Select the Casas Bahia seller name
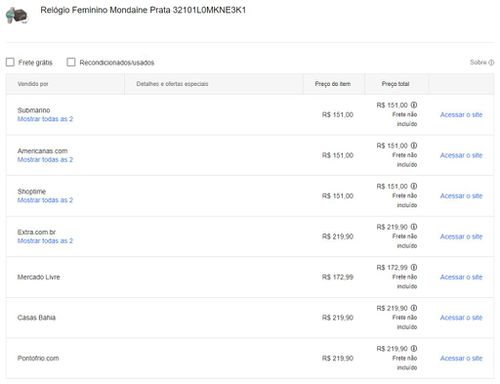Viewport: 500px width, 384px height. click(36, 318)
